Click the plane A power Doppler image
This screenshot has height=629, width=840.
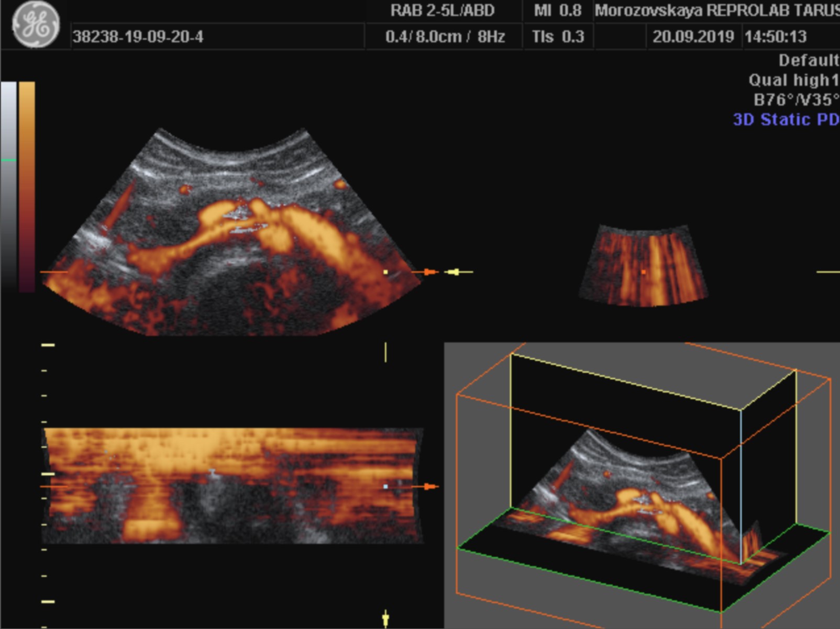[231, 231]
